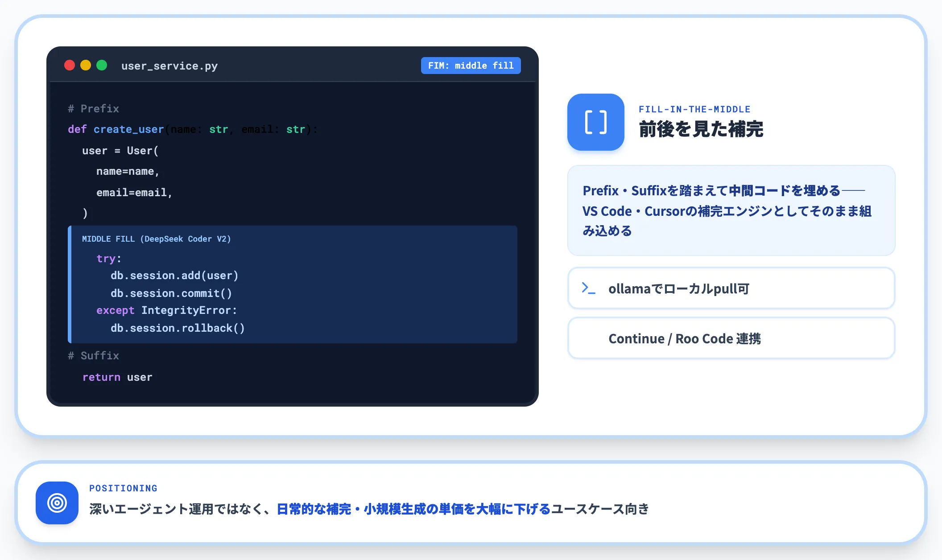942x560 pixels.
Task: Click the 'db.session.rollback()' line
Action: click(x=178, y=328)
